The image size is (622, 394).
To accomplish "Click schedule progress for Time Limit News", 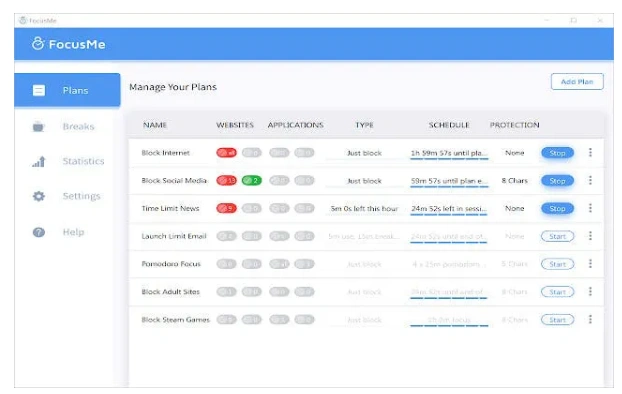I will click(x=449, y=215).
